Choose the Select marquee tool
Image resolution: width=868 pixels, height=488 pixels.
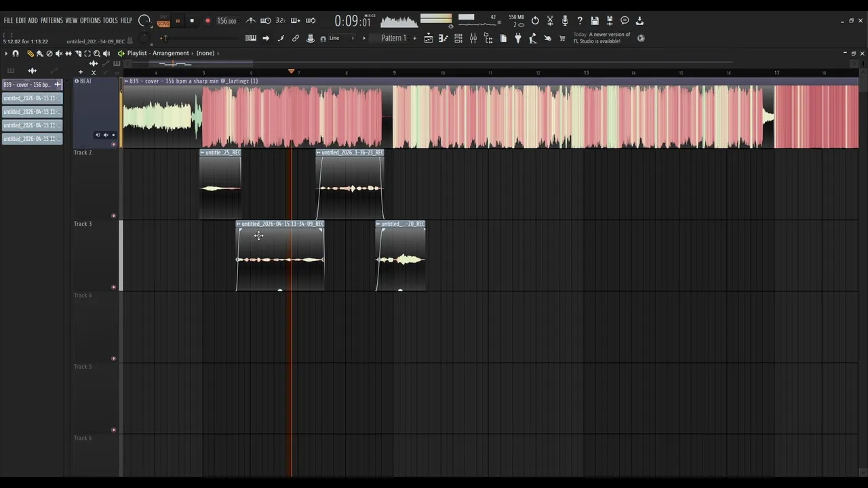point(87,54)
